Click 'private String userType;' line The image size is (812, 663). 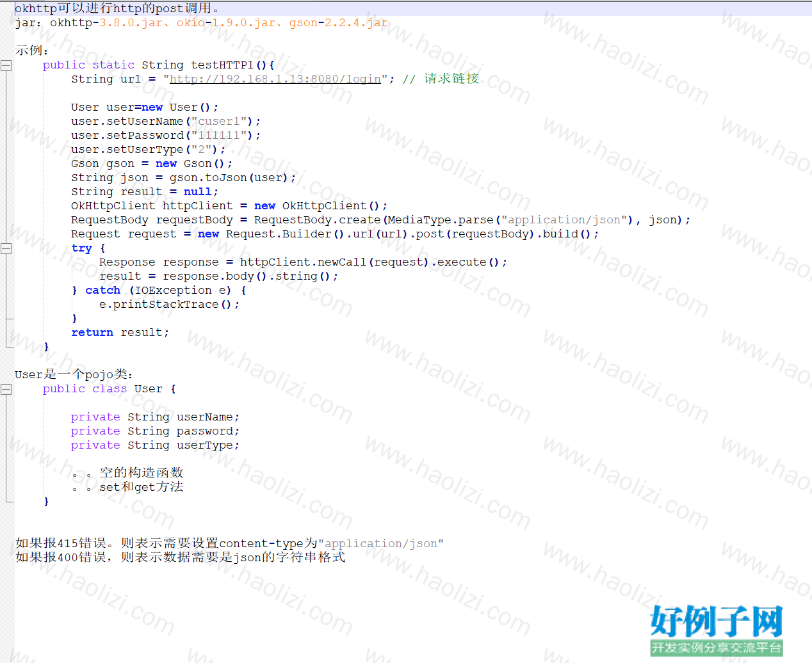coord(156,445)
